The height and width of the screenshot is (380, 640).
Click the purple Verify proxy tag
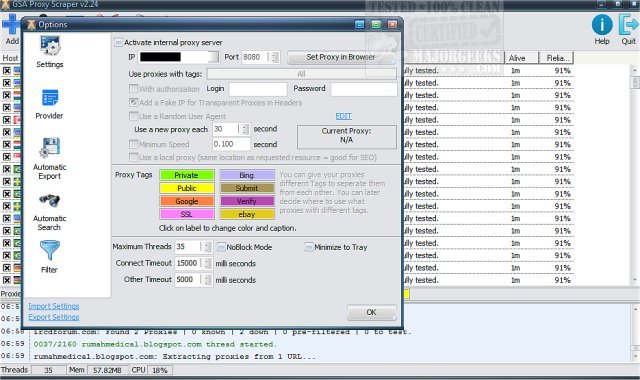[247, 201]
